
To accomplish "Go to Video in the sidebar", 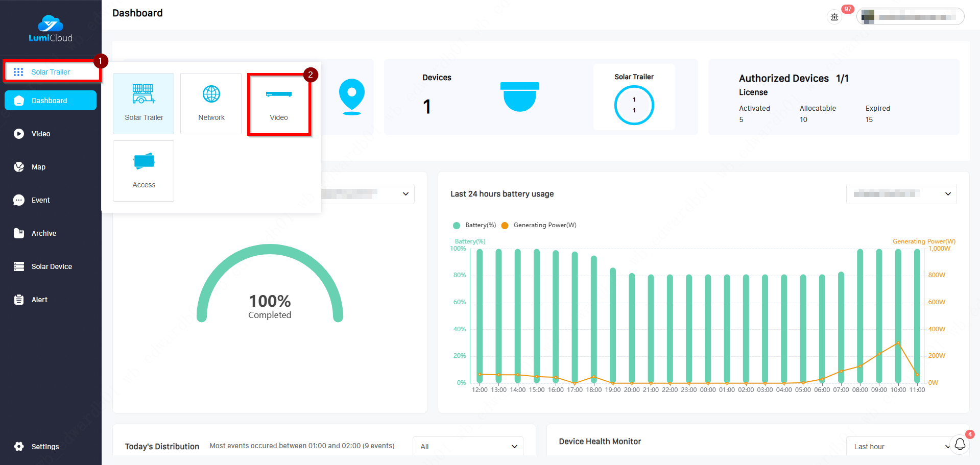I will point(41,134).
